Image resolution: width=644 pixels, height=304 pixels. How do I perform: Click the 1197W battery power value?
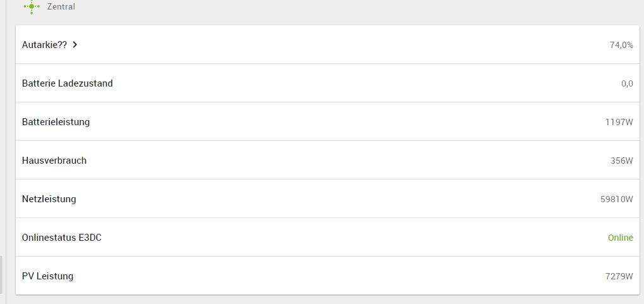(x=619, y=122)
